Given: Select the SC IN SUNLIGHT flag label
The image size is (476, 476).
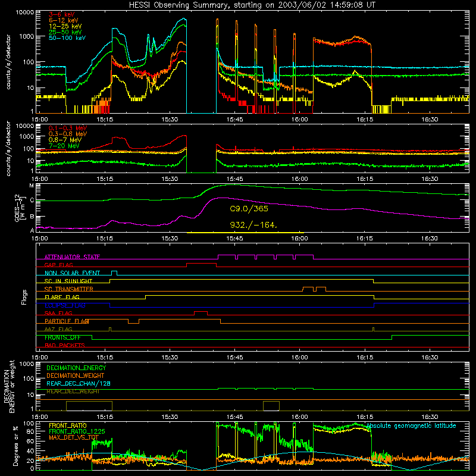Looking at the screenshot, I should (68, 281).
